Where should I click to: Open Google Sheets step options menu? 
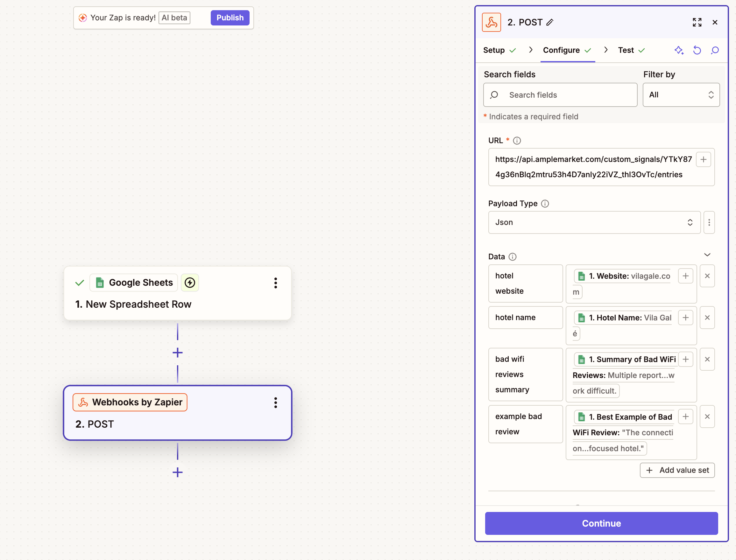pos(275,283)
